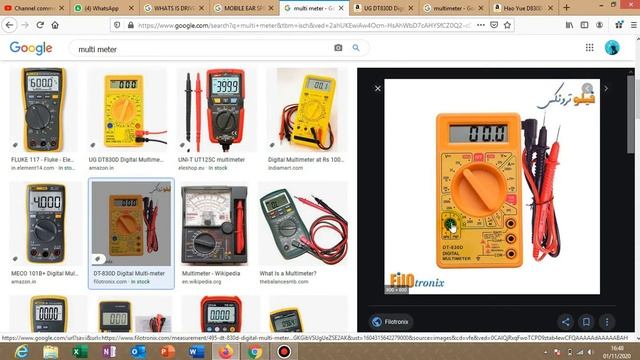Select the UNI-T red multimeter thumbnail
Screen dimensions: 640x360
tap(216, 110)
